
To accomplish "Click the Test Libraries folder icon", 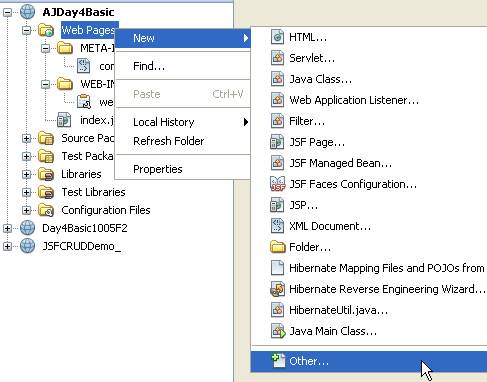I will [x=46, y=192].
